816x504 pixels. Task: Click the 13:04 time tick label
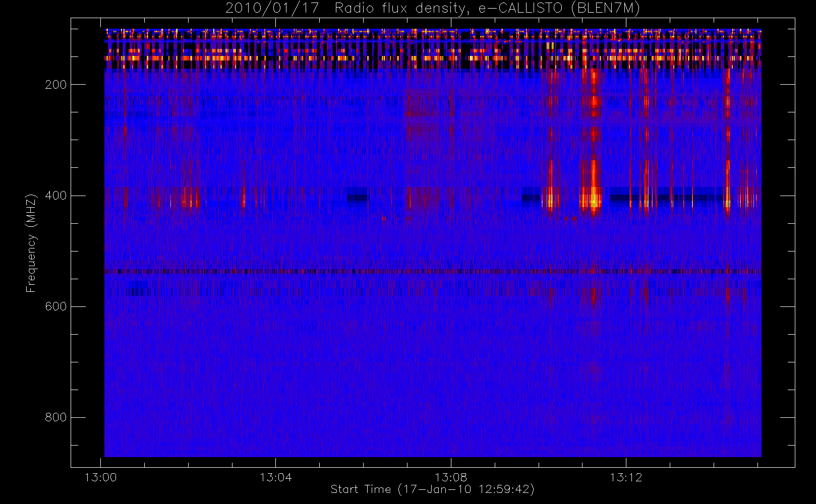[275, 477]
